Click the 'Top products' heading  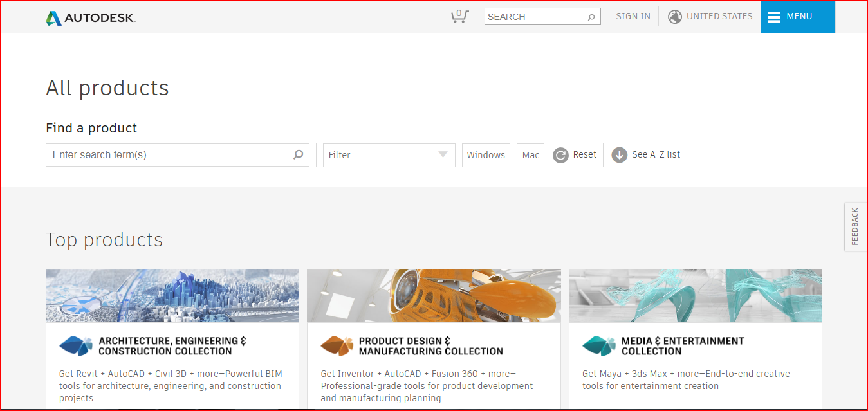pos(104,240)
